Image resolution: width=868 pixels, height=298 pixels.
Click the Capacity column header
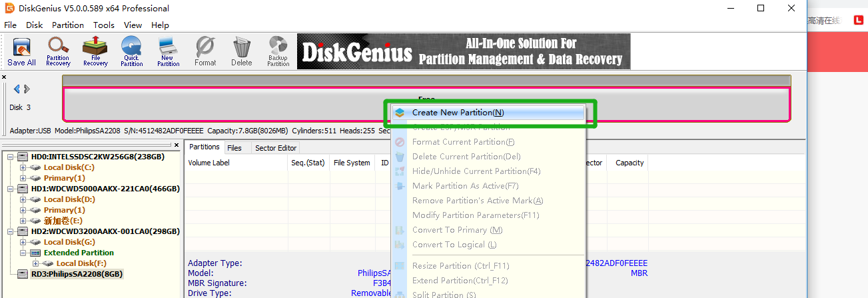630,163
